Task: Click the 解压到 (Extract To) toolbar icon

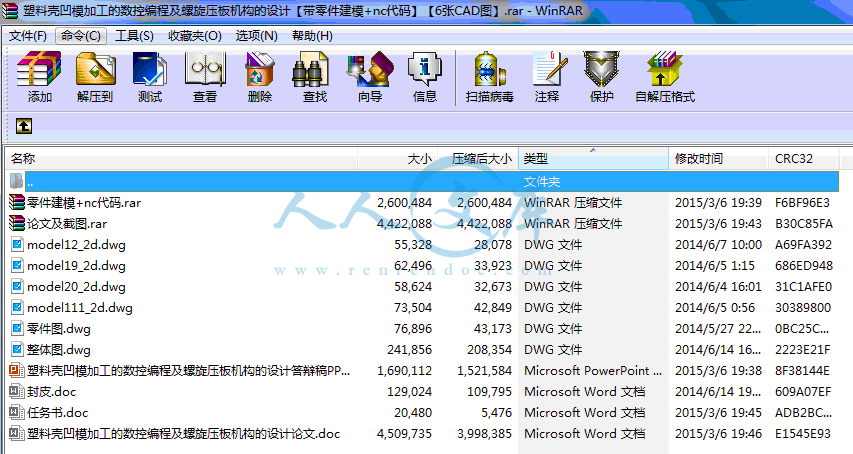Action: pyautogui.click(x=95, y=69)
